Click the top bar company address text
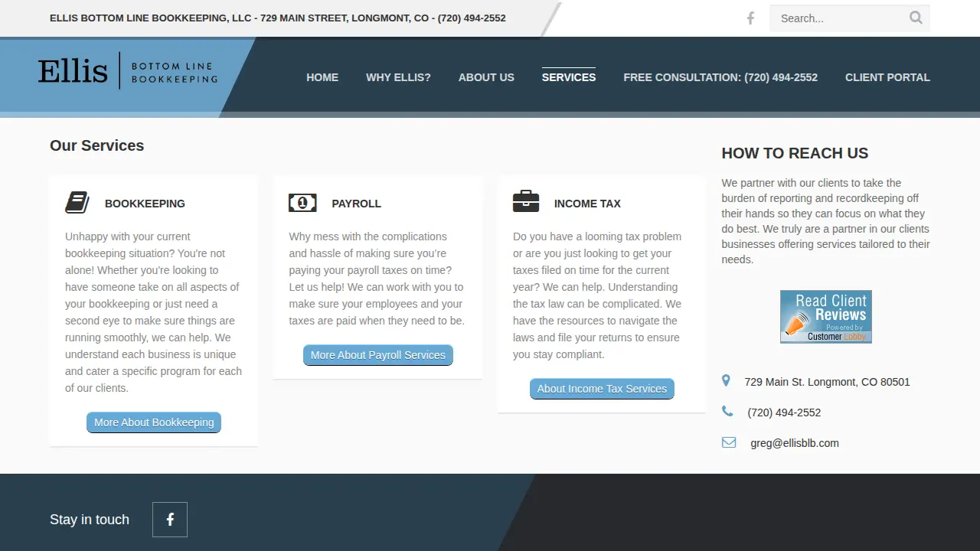This screenshot has width=980, height=551. pos(278,18)
